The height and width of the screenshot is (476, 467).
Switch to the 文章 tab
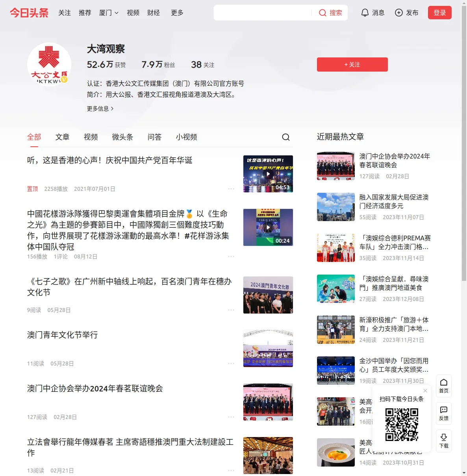click(x=63, y=137)
